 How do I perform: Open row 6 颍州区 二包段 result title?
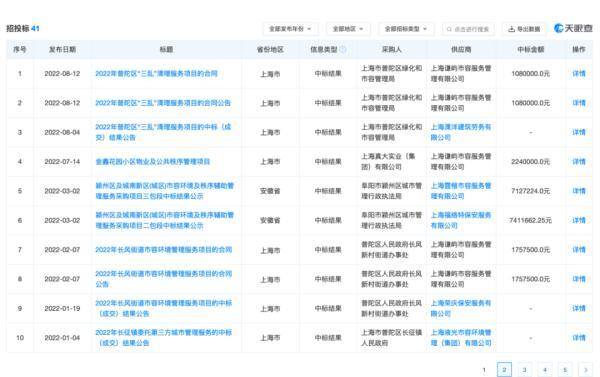(x=165, y=220)
